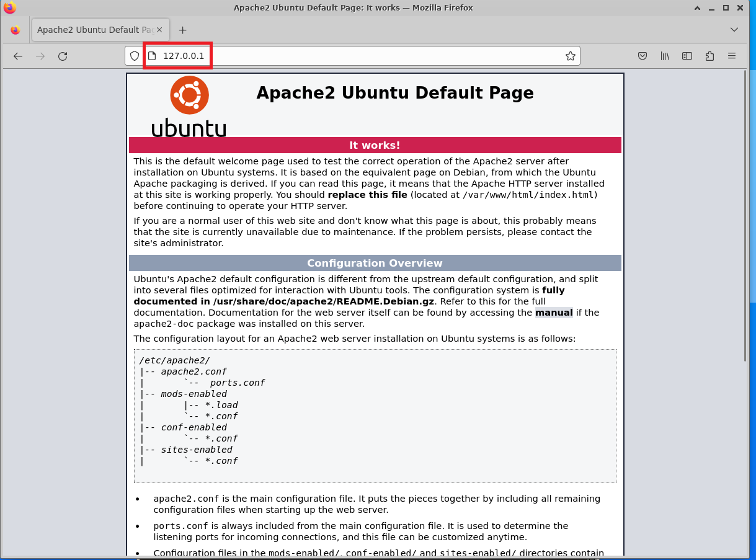This screenshot has height=560, width=756.
Task: Toggle the sidebars view icon
Action: [x=687, y=56]
